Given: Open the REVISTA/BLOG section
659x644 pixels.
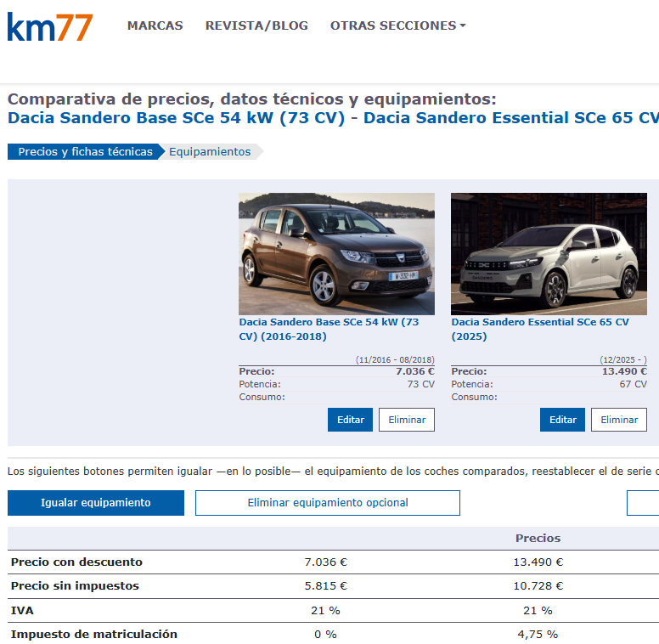Looking at the screenshot, I should coord(256,25).
